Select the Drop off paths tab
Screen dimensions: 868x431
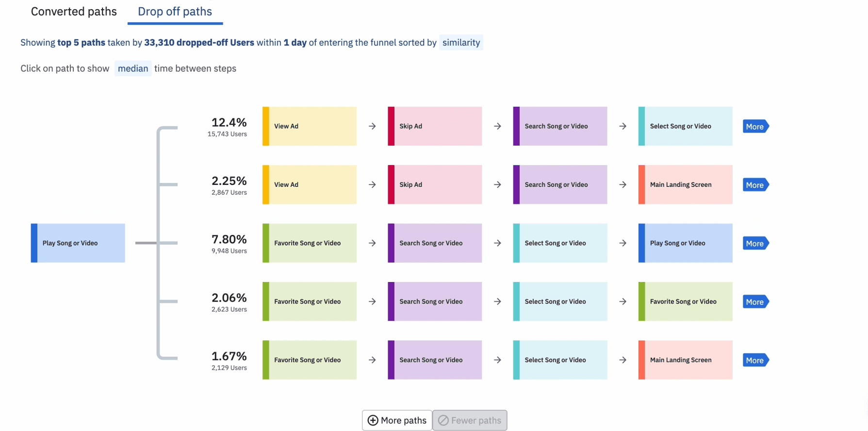point(175,12)
